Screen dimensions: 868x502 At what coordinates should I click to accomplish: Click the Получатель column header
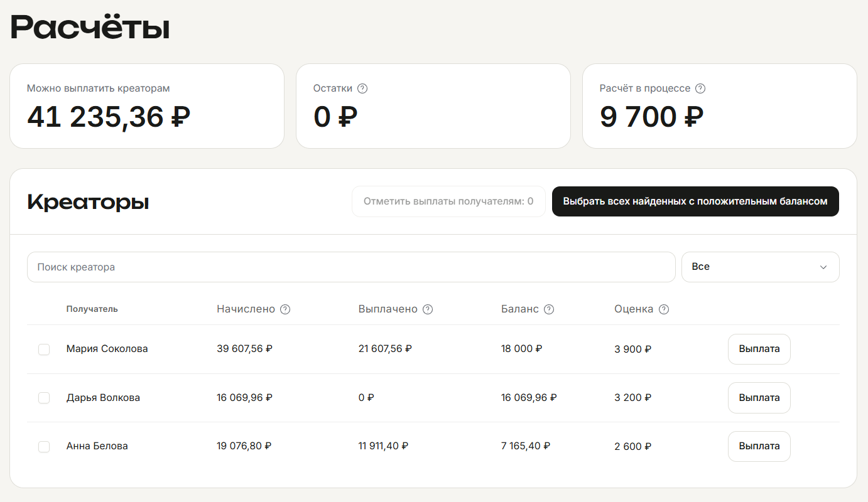92,309
